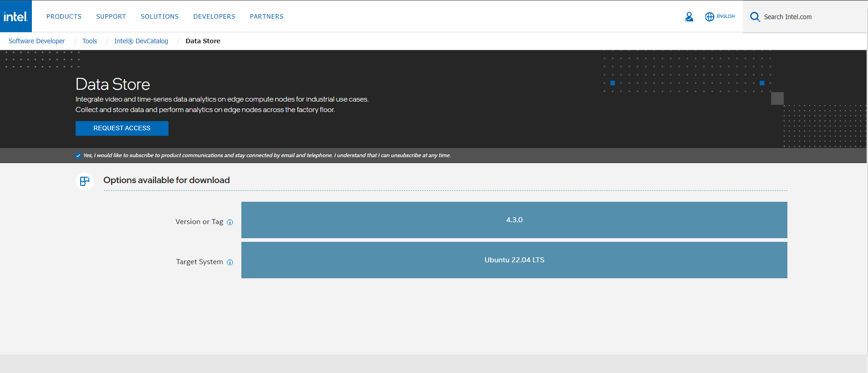This screenshot has width=868, height=373.
Task: Click the Data Store page title
Action: coord(113,84)
